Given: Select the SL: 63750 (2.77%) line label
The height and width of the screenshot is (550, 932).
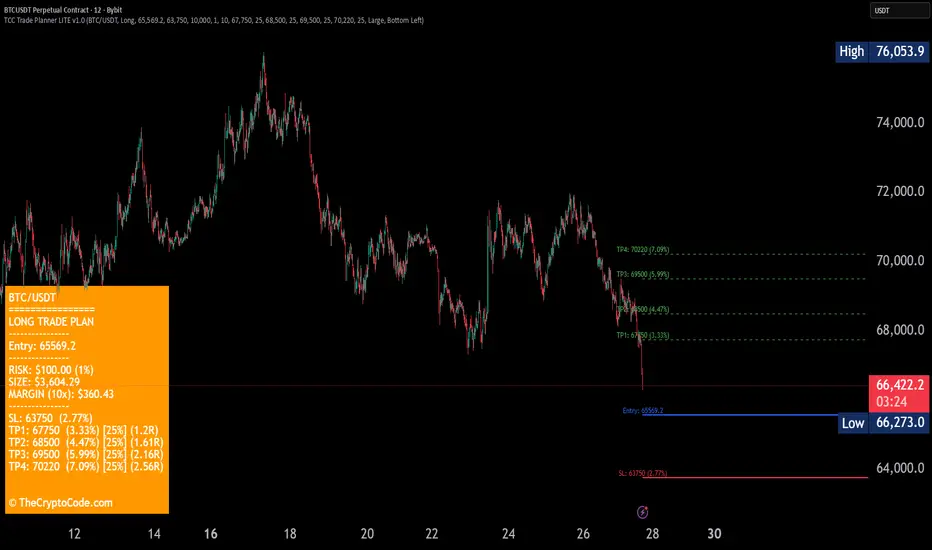Looking at the screenshot, I should [x=643, y=473].
